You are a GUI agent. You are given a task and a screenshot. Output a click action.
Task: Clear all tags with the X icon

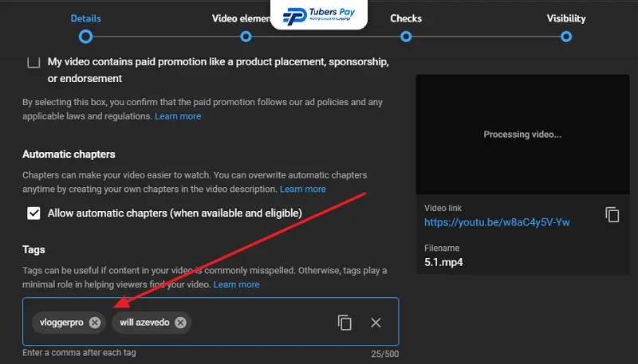pyautogui.click(x=376, y=323)
